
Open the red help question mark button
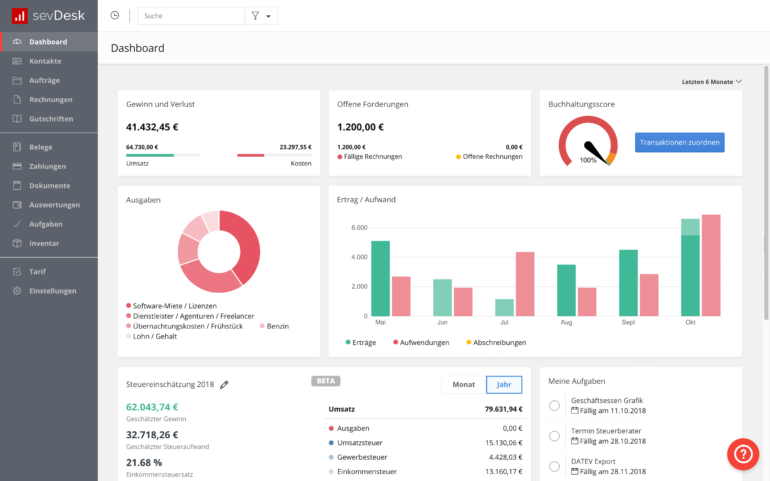pyautogui.click(x=743, y=454)
